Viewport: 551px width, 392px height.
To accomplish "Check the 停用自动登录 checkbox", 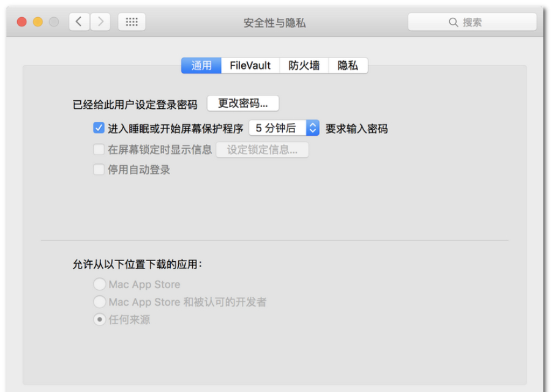I will 99,169.
